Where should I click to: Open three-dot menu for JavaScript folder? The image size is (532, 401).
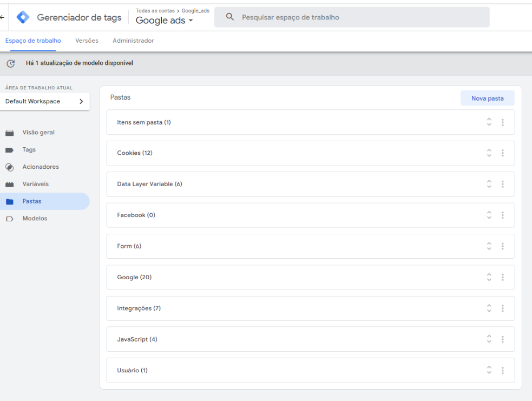click(x=502, y=339)
